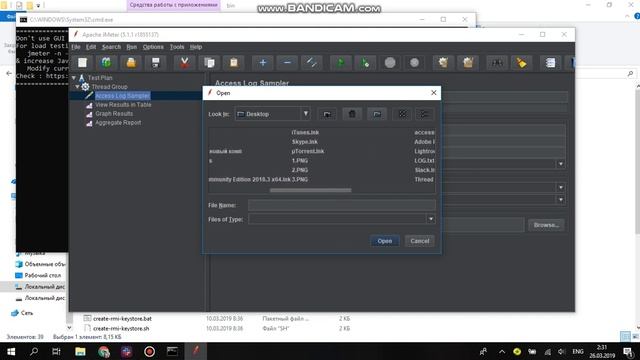Click the Toggle enable/disable toolbar icon
The image size is (640, 360).
tap(311, 63)
